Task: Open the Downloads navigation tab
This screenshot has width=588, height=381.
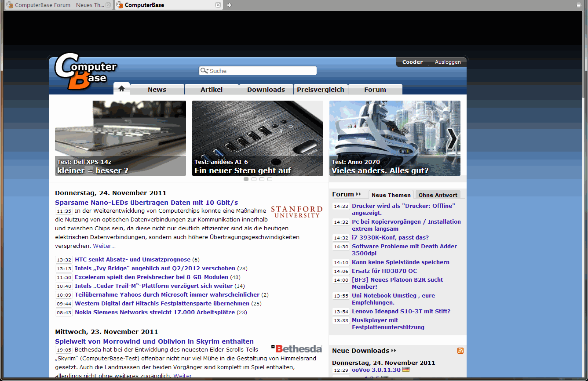Action: coord(266,89)
